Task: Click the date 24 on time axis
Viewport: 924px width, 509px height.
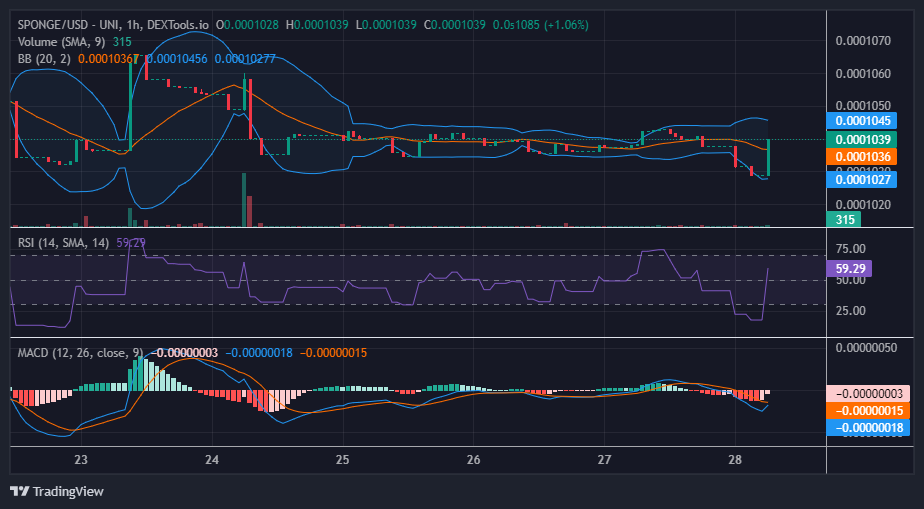Action: point(212,460)
